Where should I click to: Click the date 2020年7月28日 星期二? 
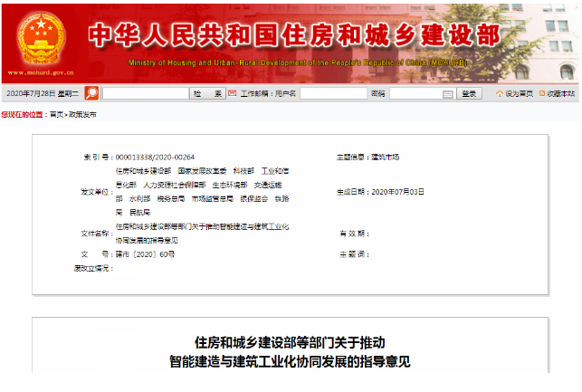click(43, 93)
